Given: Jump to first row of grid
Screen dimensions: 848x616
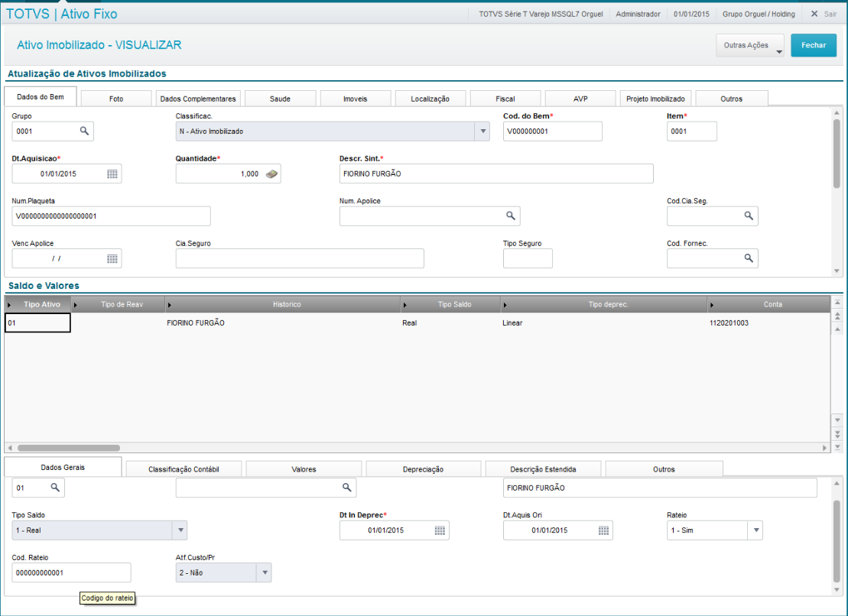Looking at the screenshot, I should (837, 302).
